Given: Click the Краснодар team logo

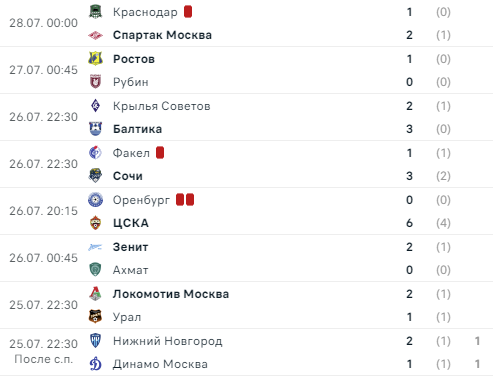Looking at the screenshot, I should pyautogui.click(x=95, y=12).
